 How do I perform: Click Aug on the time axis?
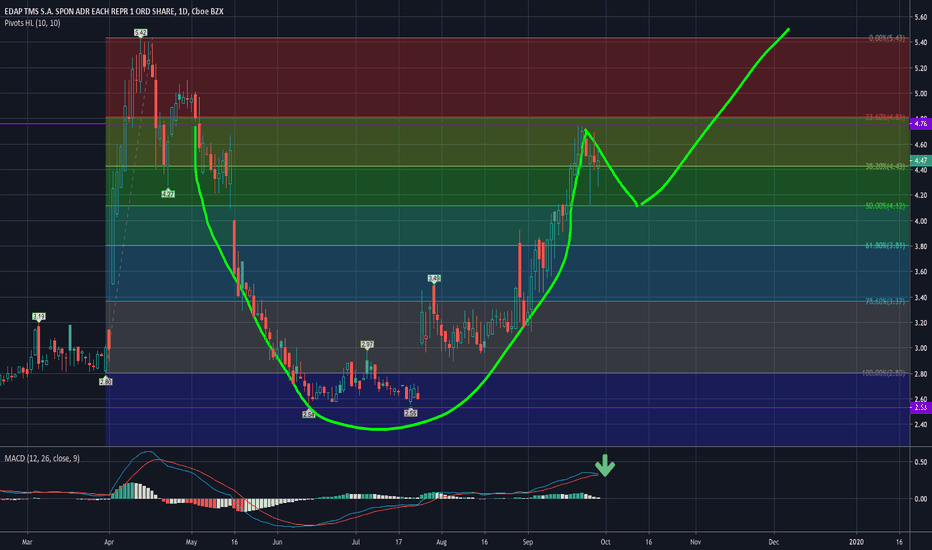click(441, 542)
